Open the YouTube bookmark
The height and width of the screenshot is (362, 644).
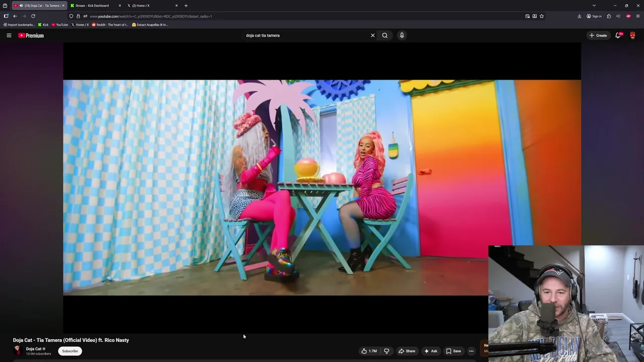point(60,25)
